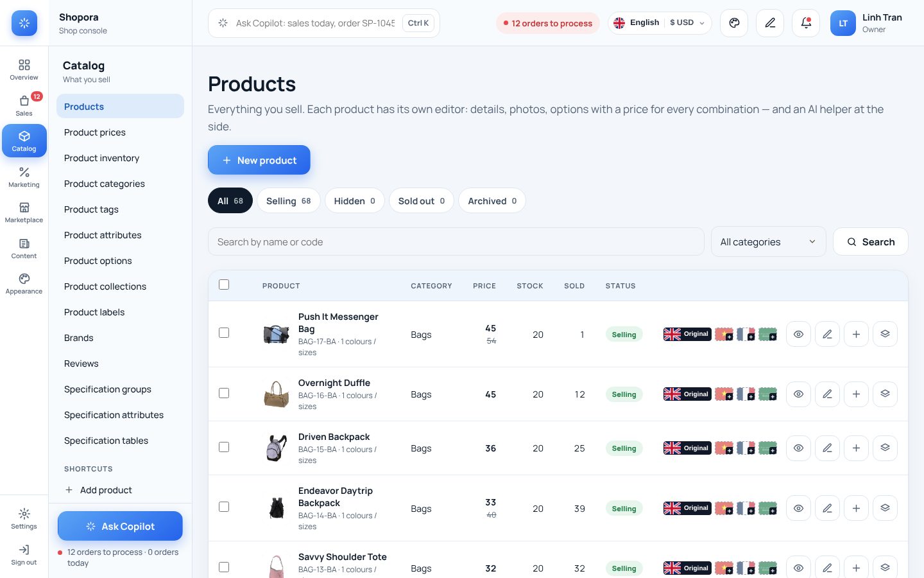Open the Overview section in the left rail
The image size is (924, 578).
pyautogui.click(x=24, y=69)
